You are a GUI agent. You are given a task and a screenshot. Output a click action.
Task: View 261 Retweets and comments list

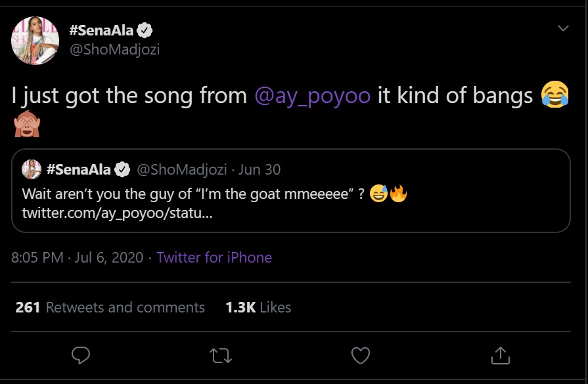pyautogui.click(x=110, y=307)
